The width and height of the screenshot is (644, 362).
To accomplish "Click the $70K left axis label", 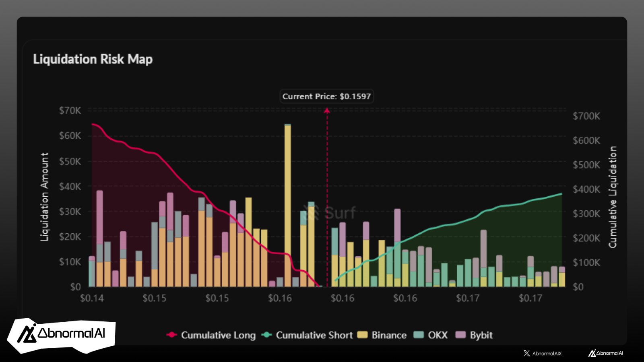I will [x=70, y=111].
